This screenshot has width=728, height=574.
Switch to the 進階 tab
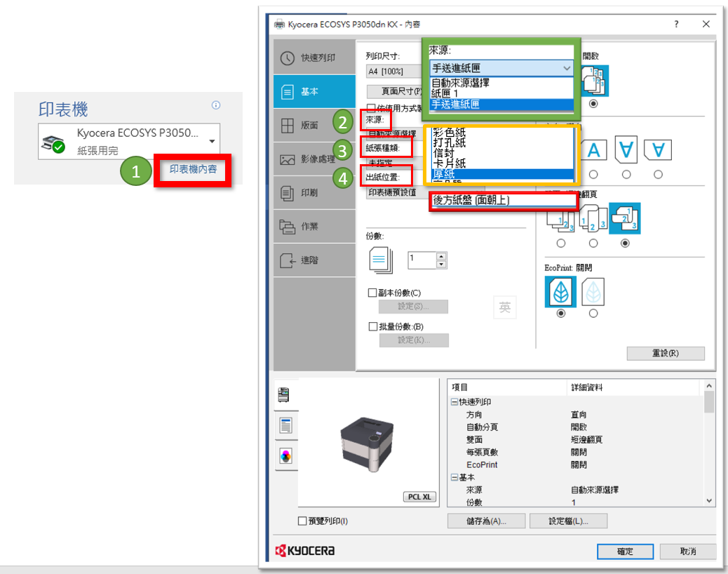[314, 260]
